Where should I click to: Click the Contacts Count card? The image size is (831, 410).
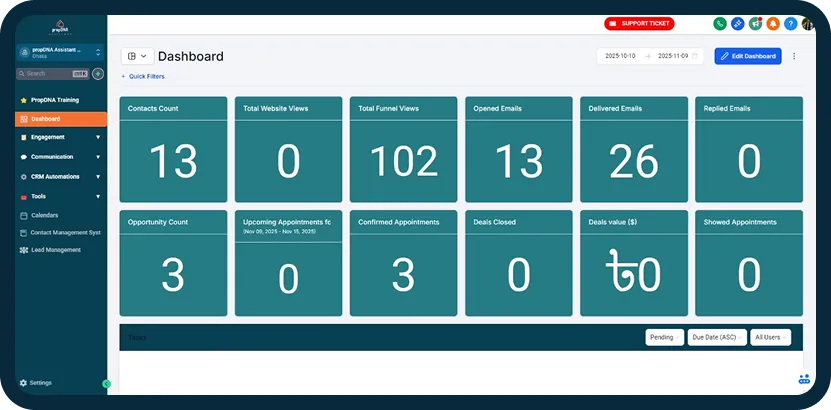(173, 149)
